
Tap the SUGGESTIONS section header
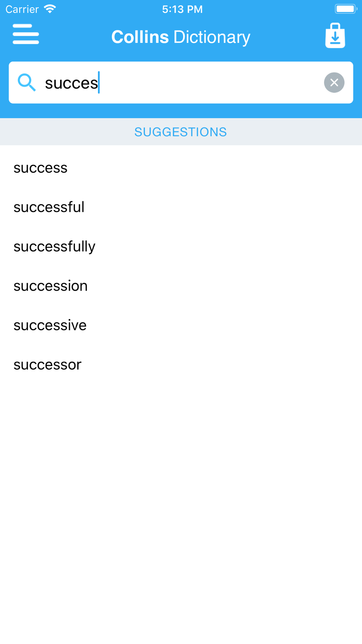click(181, 132)
